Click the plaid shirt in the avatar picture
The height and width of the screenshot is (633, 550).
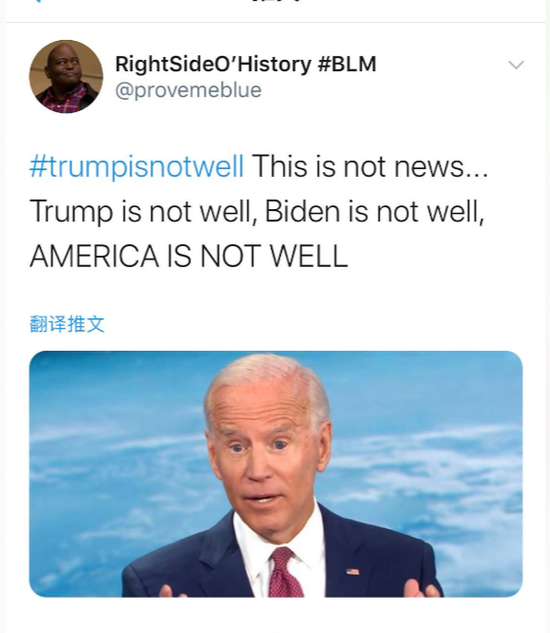[65, 101]
